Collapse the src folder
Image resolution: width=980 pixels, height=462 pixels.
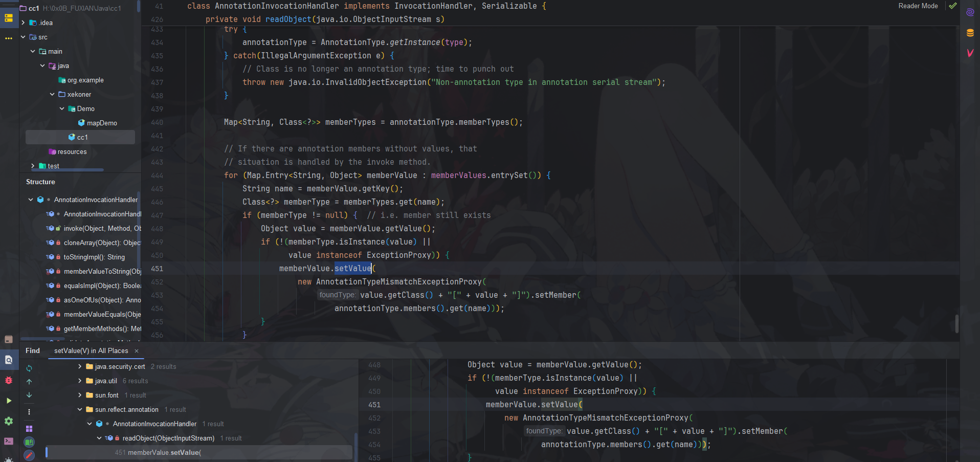(x=23, y=37)
